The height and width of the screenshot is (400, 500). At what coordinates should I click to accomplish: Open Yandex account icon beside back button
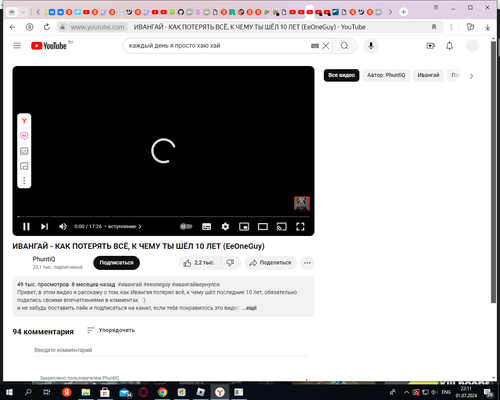[x=30, y=27]
